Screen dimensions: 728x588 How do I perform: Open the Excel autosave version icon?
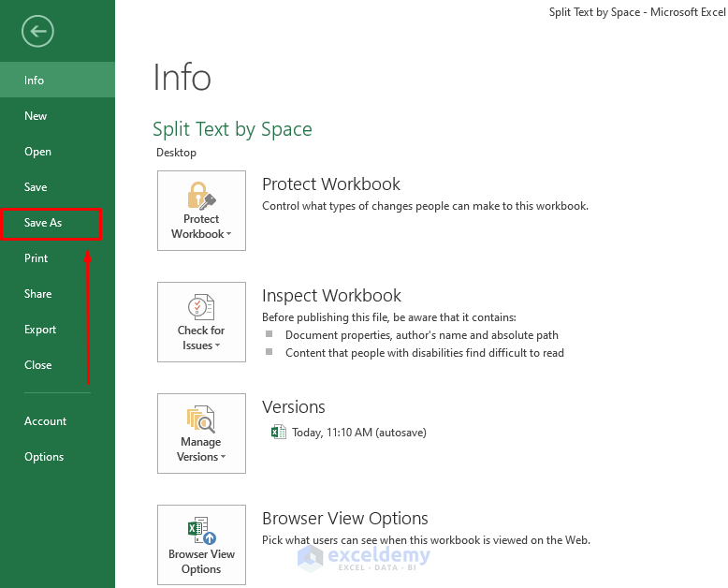coord(278,432)
